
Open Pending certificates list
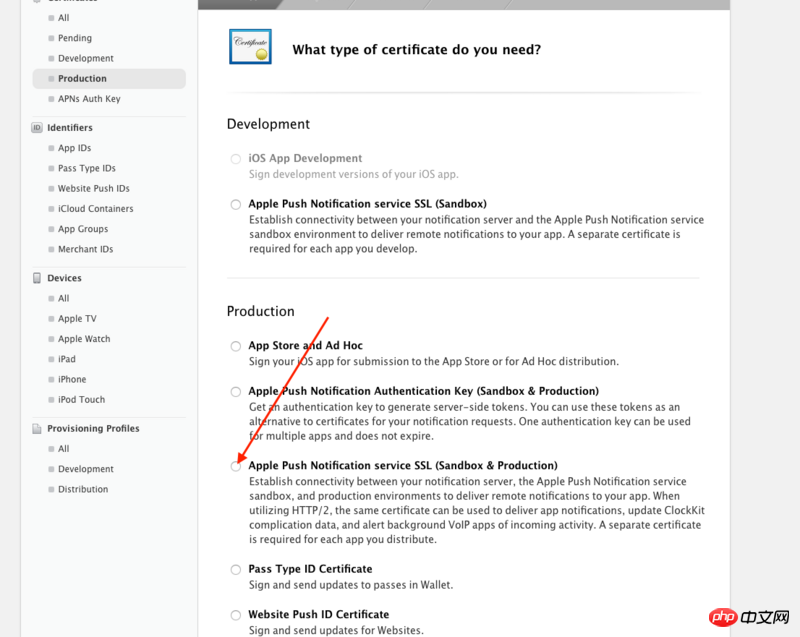(75, 38)
